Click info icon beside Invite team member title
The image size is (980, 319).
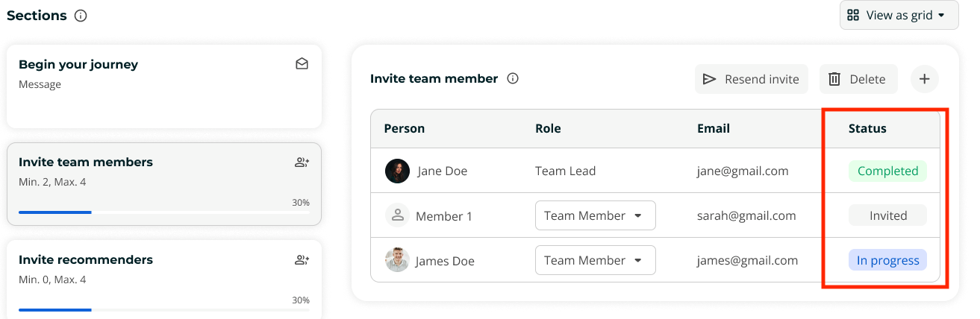tap(513, 79)
